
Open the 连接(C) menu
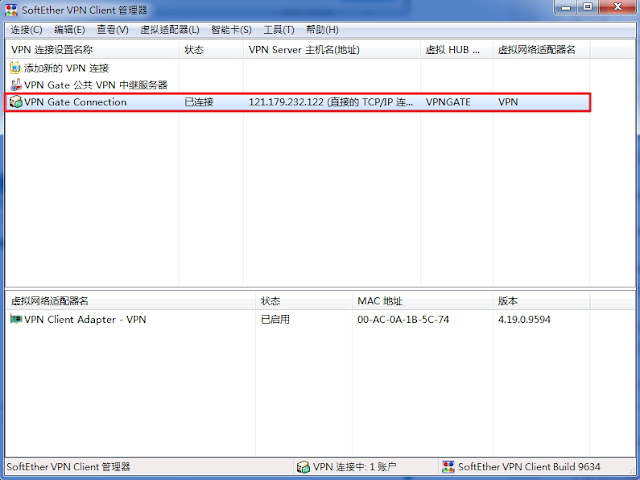pos(27,30)
